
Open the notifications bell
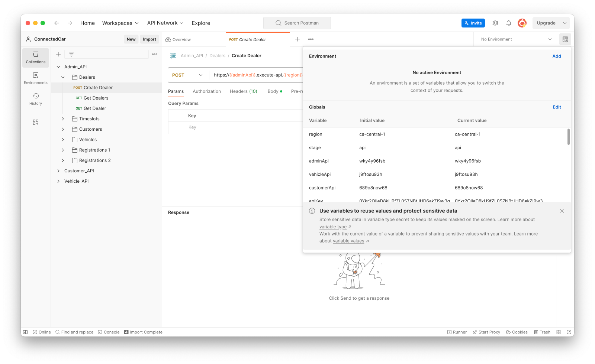tap(509, 23)
